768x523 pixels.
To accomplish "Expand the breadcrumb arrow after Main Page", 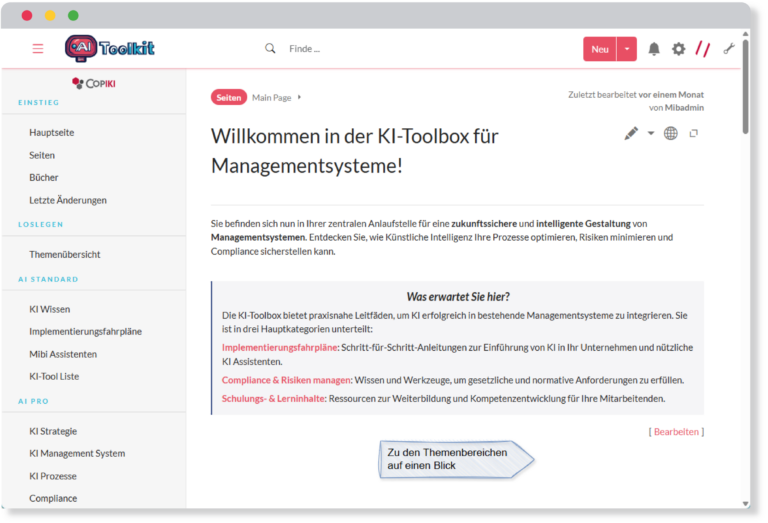I will pos(299,97).
